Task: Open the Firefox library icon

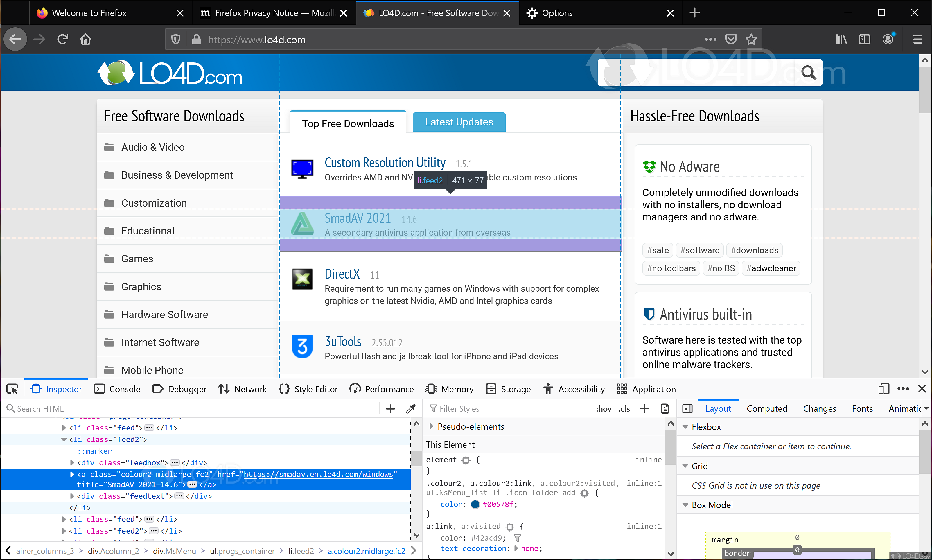Action: point(841,39)
